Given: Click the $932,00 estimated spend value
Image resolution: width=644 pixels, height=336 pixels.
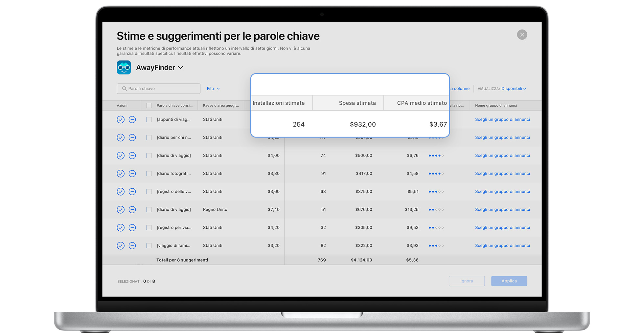Looking at the screenshot, I should pyautogui.click(x=363, y=124).
